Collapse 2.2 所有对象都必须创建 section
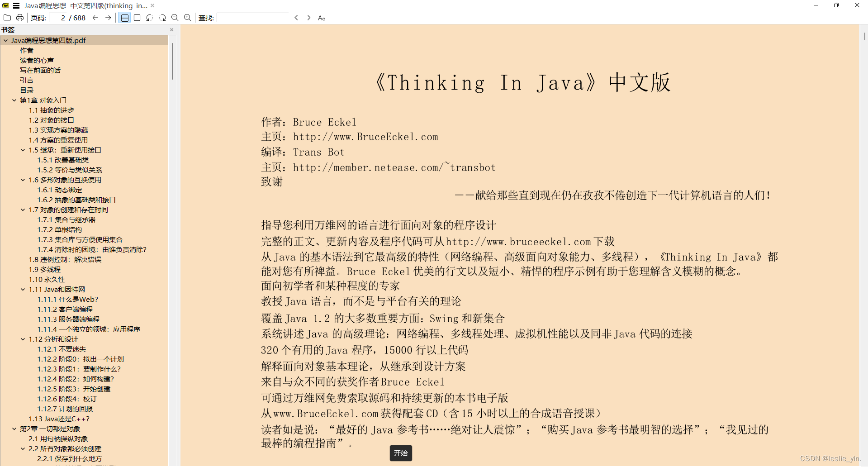Screen dimensions: 868x467 (23, 448)
